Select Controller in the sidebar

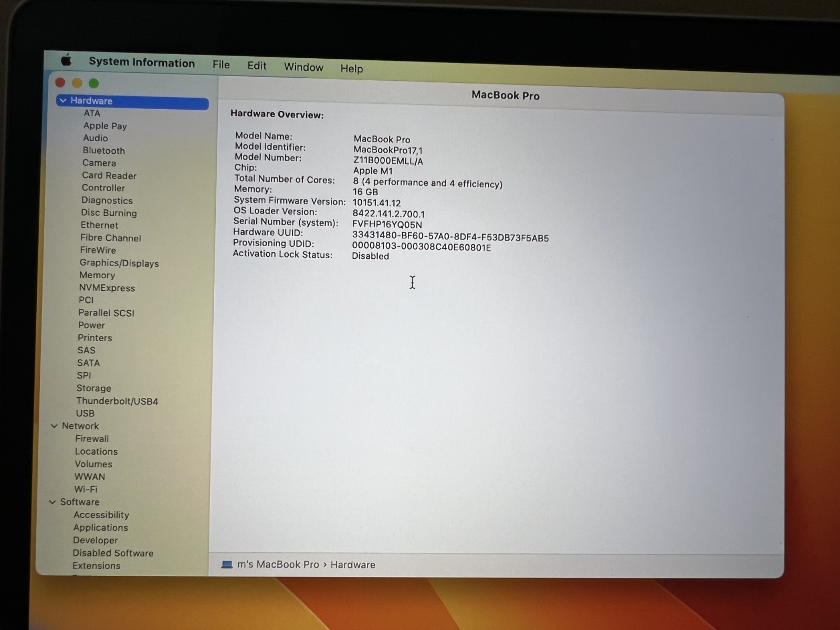[103, 188]
